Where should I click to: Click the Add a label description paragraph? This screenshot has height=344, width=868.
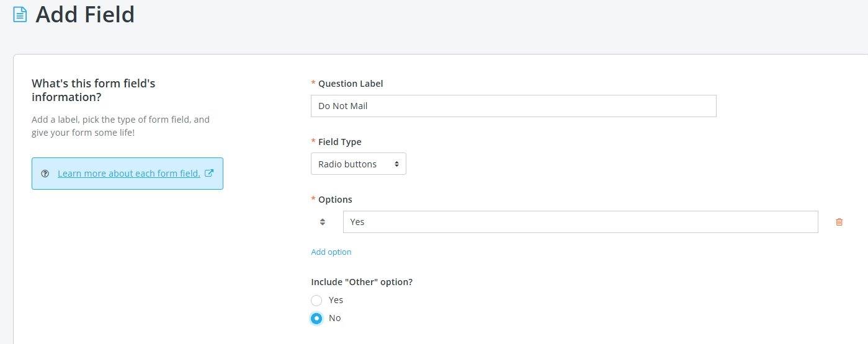120,126
